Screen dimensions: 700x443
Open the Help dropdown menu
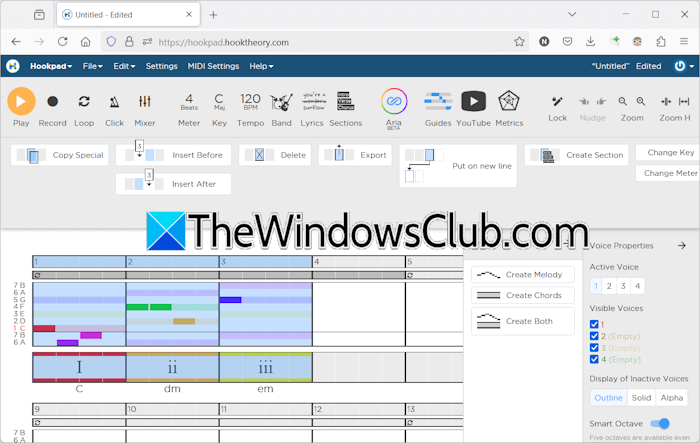pos(261,66)
